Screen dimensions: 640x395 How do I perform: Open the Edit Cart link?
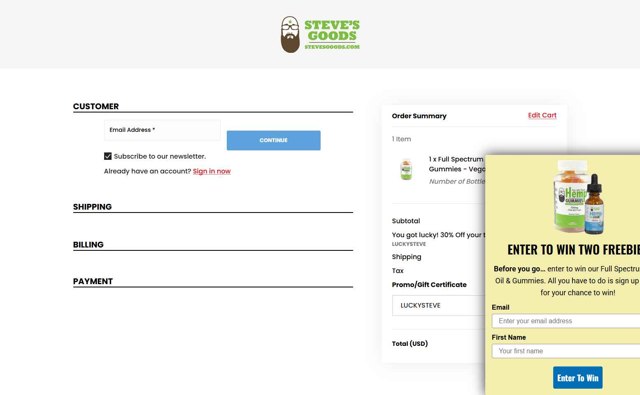(542, 115)
